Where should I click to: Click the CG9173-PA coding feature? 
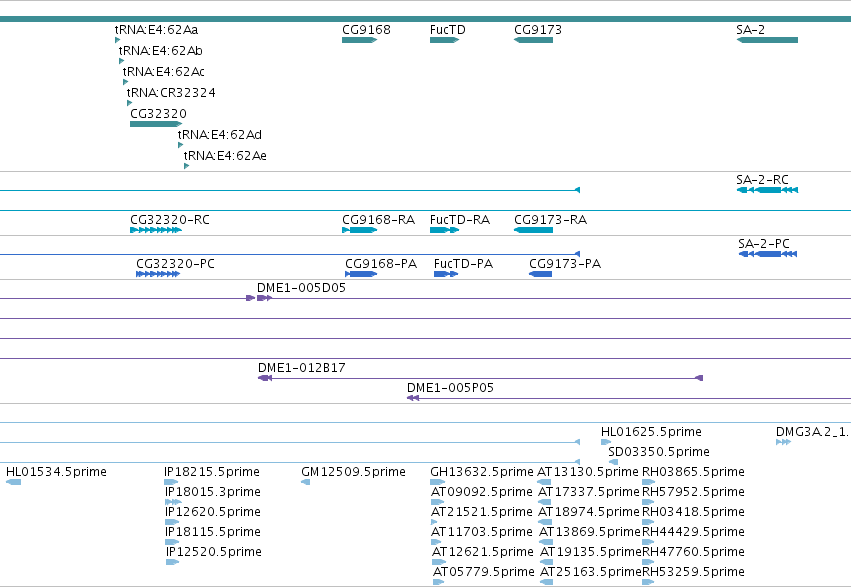point(541,274)
